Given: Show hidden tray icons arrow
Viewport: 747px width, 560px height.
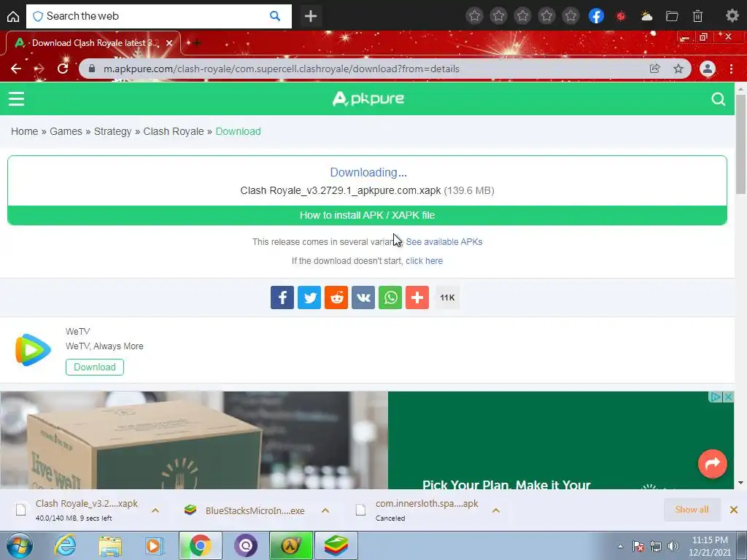Looking at the screenshot, I should [x=620, y=546].
